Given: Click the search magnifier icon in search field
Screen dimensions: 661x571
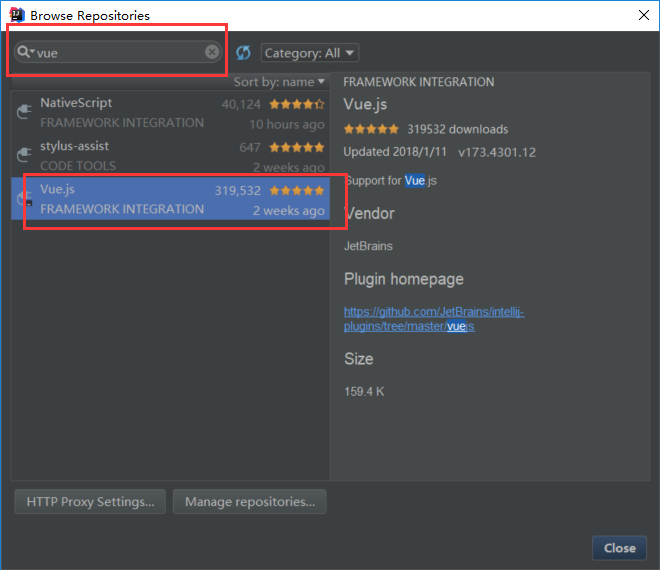Looking at the screenshot, I should coord(24,52).
